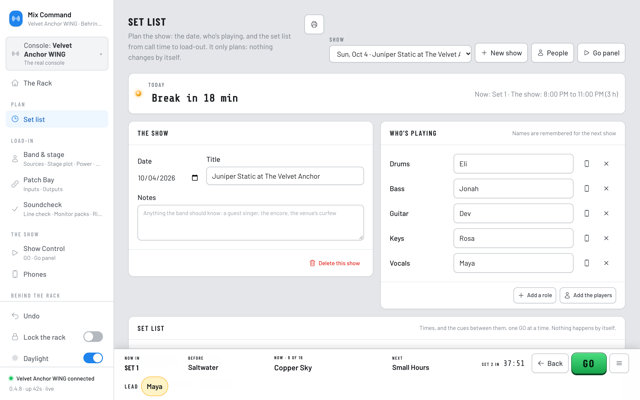Click the 37:51 set timer
Image resolution: width=640 pixels, height=400 pixels.
tap(513, 363)
